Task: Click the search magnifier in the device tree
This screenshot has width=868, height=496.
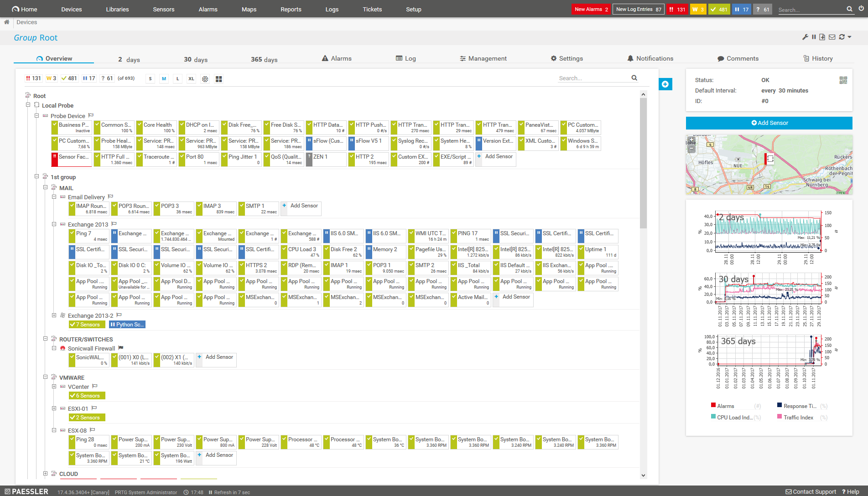Action: point(634,78)
